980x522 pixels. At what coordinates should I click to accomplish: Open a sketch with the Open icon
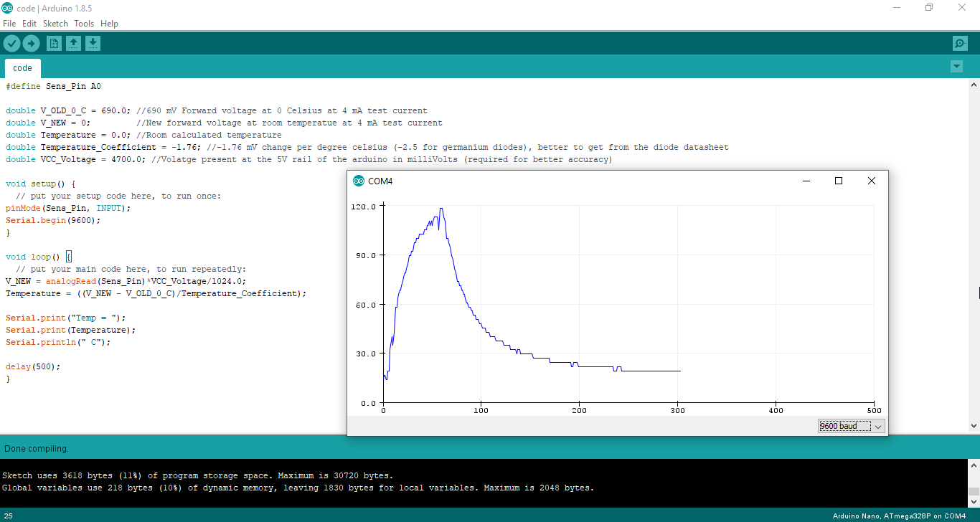(73, 44)
